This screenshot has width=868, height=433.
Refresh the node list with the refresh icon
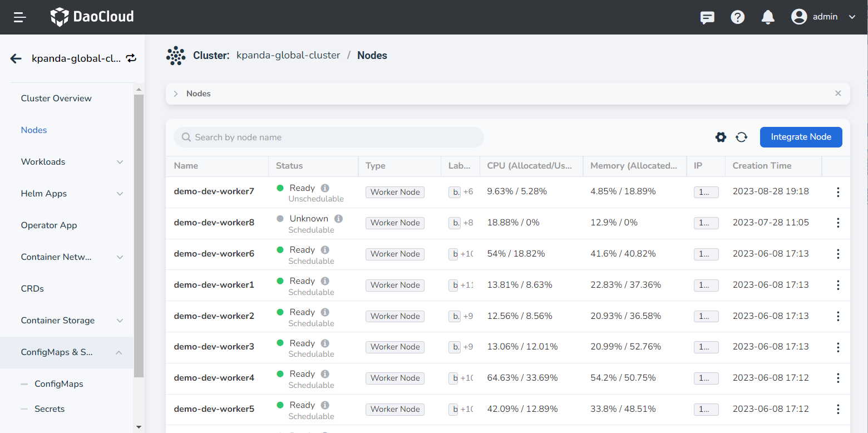pos(742,137)
